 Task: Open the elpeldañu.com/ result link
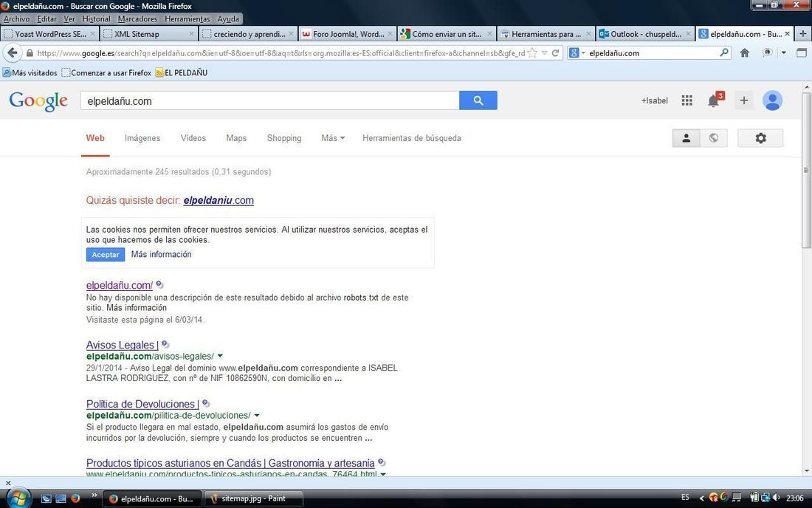point(119,285)
